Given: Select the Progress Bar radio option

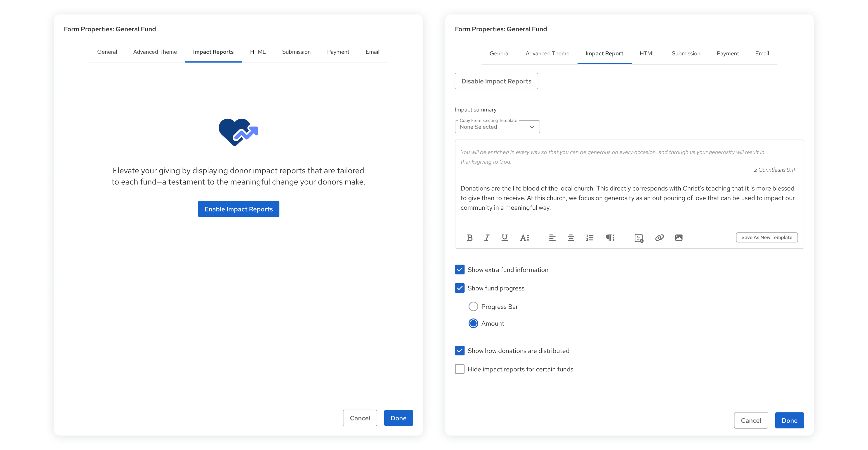Looking at the screenshot, I should [x=473, y=306].
